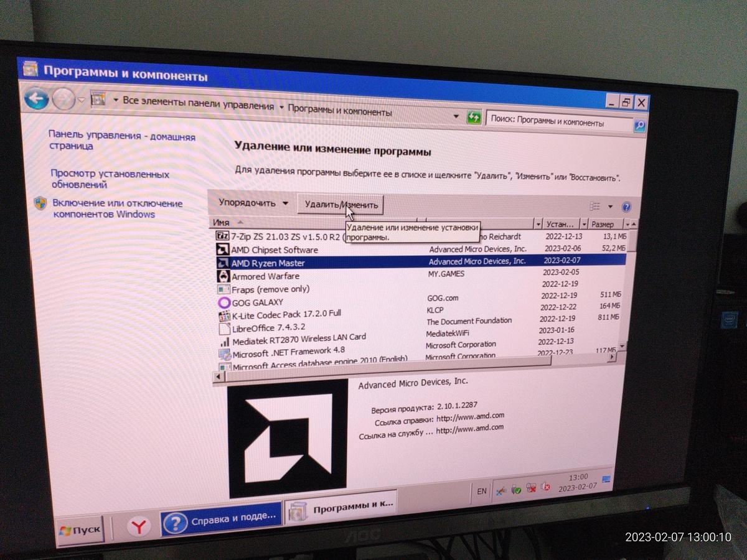Select 'AMD Chipset Software' row
Viewport: 747px width, 560px height.
click(x=421, y=250)
